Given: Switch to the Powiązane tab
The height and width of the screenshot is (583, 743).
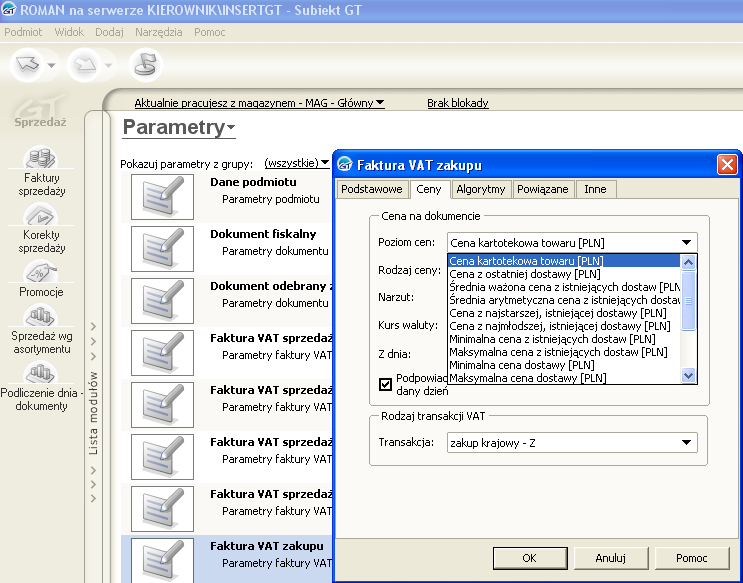Looking at the screenshot, I should coord(543,189).
